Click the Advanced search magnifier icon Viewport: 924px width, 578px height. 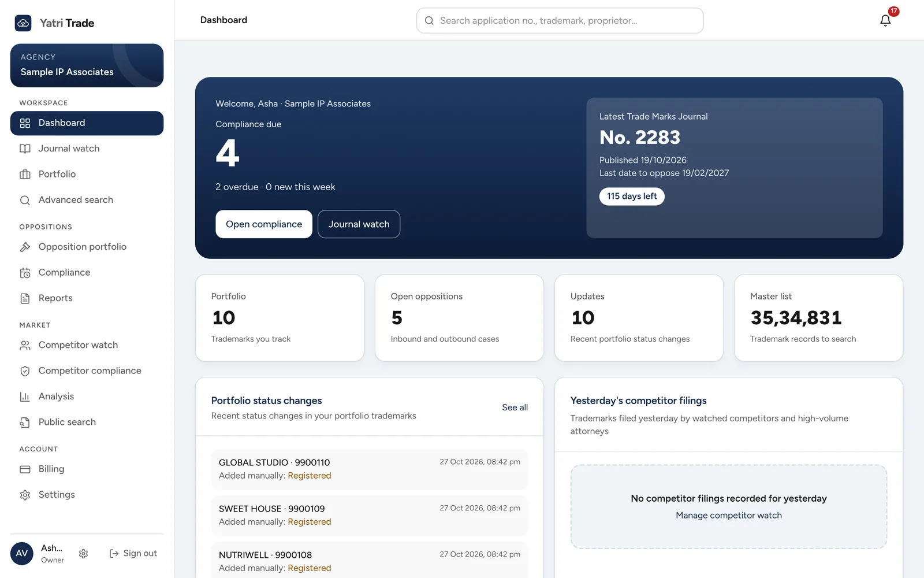coord(25,200)
